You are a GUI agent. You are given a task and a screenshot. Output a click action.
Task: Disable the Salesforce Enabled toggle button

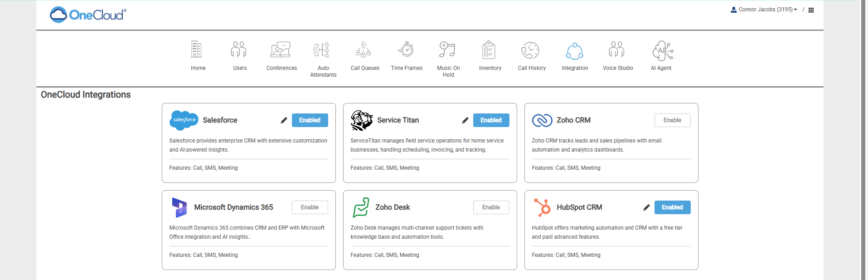310,120
